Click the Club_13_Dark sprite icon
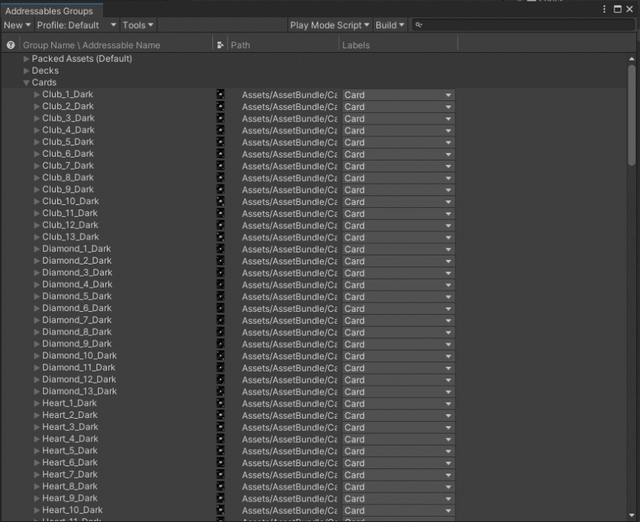The height and width of the screenshot is (522, 640). 221,238
